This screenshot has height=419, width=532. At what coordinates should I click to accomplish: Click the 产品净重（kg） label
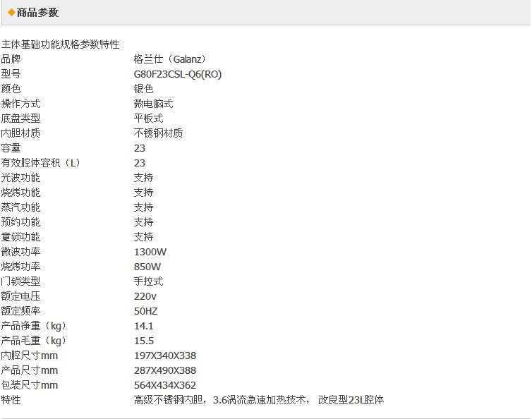coord(34,326)
